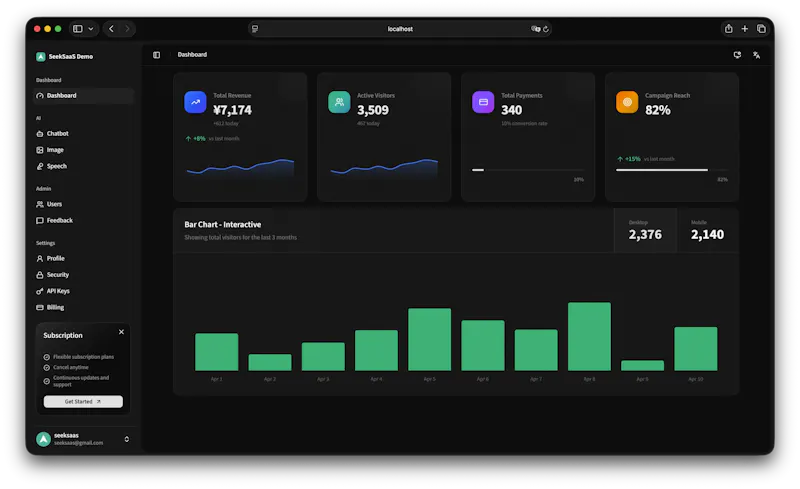Toggle Safari sidebar button
The height and width of the screenshot is (489, 800).
tap(78, 29)
